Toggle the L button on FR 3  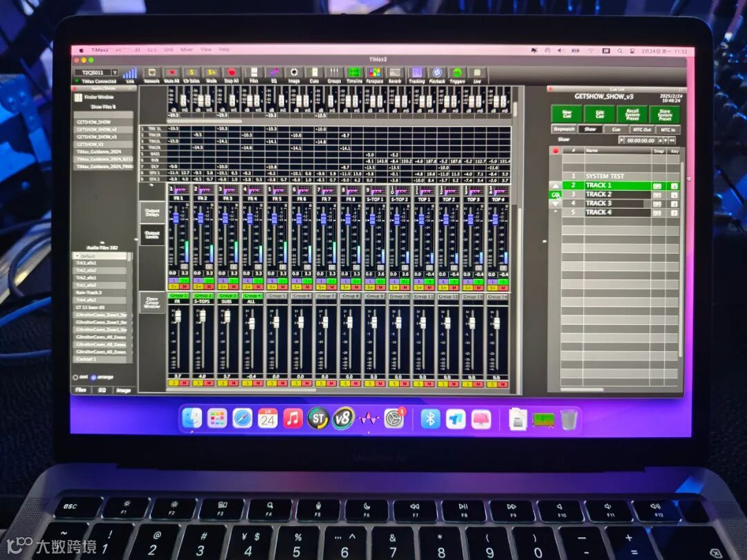point(223,281)
